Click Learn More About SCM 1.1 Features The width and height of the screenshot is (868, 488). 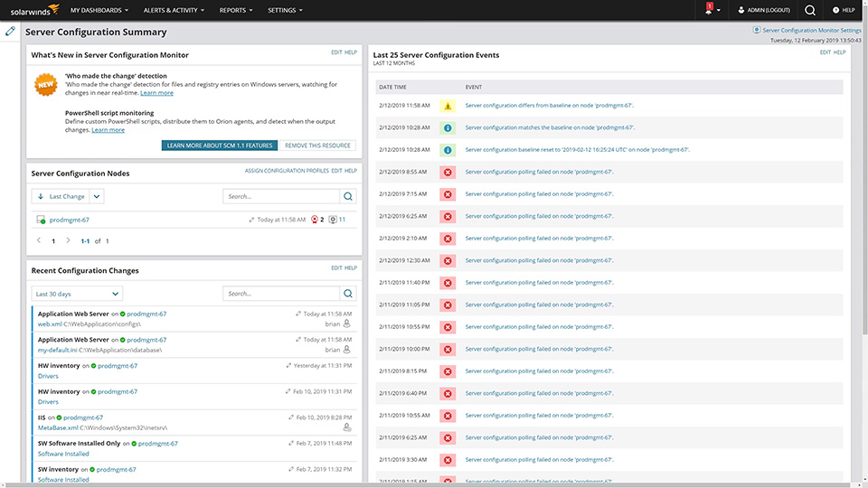(220, 145)
